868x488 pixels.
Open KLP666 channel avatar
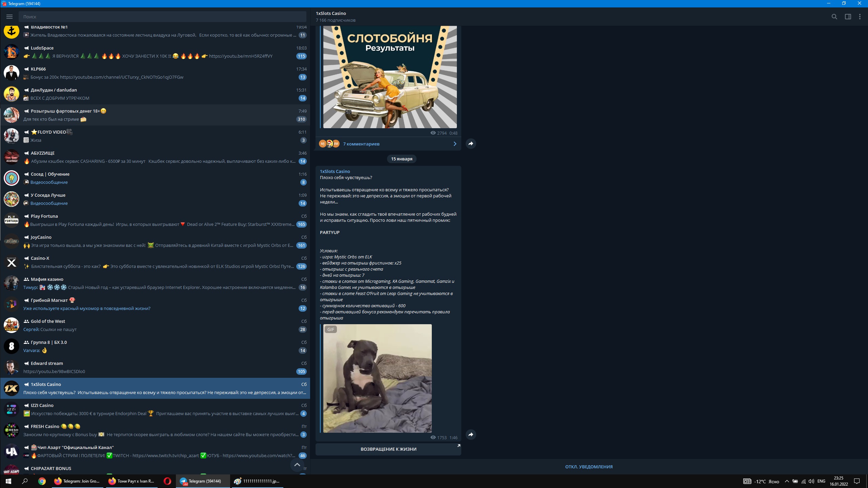[11, 73]
